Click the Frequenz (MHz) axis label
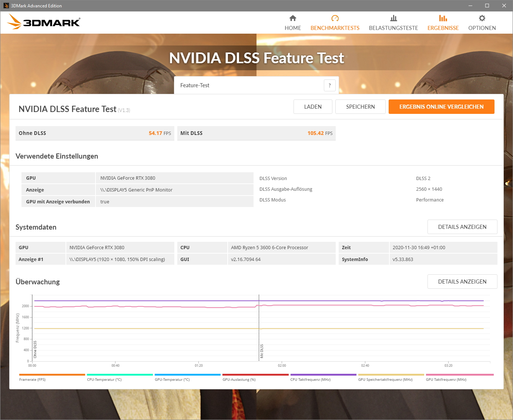Screen dimensions: 513x420 point(17,328)
